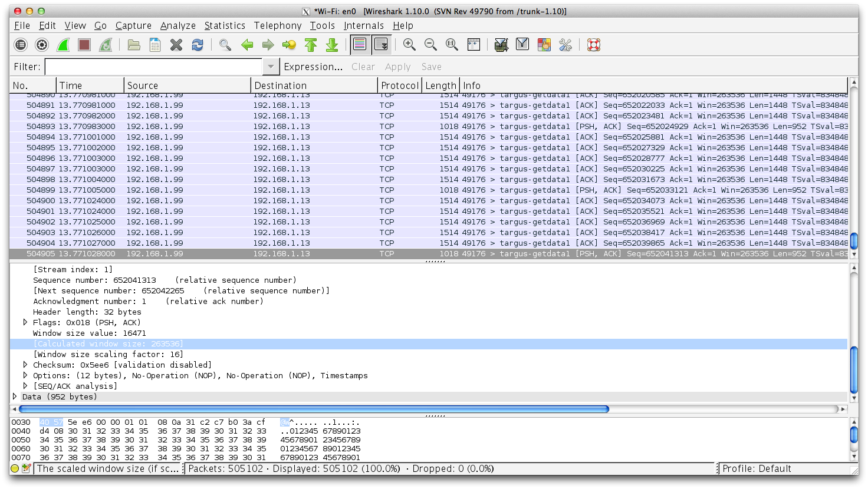Select the 'Window size value: 16471' line
The height and width of the screenshot is (489, 868).
pyautogui.click(x=90, y=333)
